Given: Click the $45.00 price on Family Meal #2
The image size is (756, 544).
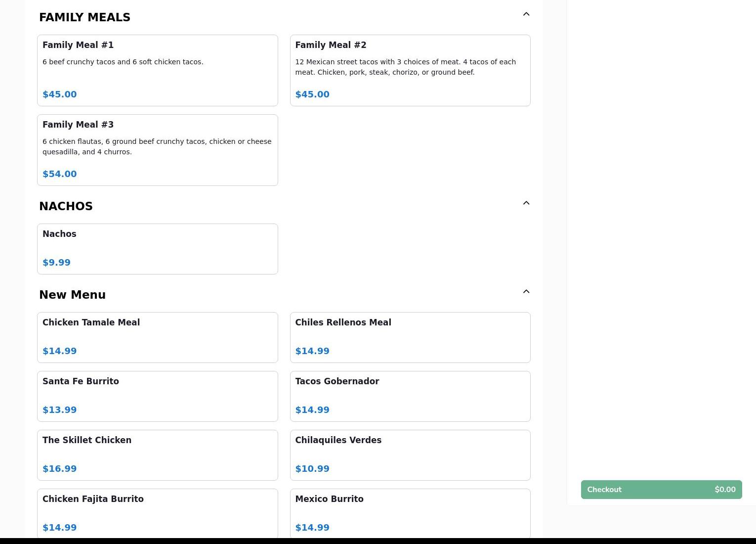Looking at the screenshot, I should coord(312,94).
